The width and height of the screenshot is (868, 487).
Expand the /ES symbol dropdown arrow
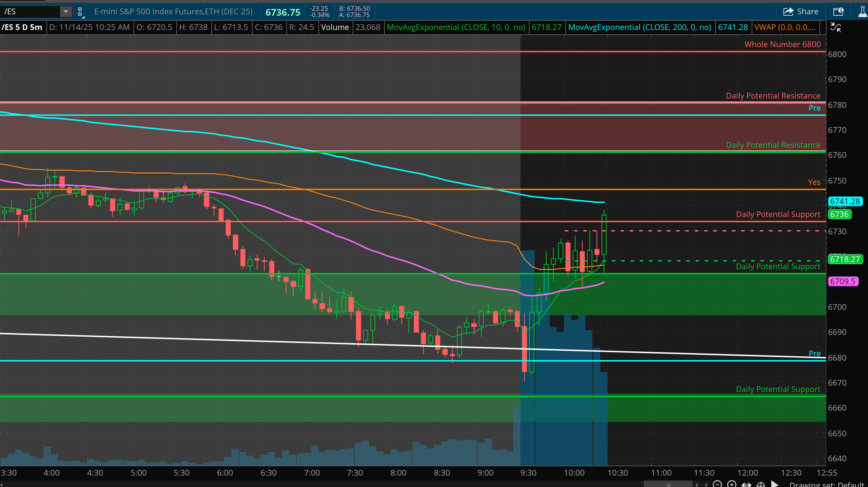[x=66, y=11]
